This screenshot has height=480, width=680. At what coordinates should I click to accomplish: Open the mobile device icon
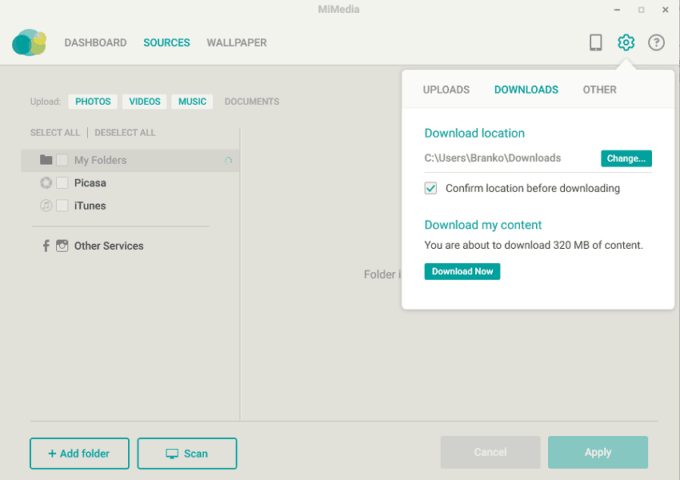[595, 43]
